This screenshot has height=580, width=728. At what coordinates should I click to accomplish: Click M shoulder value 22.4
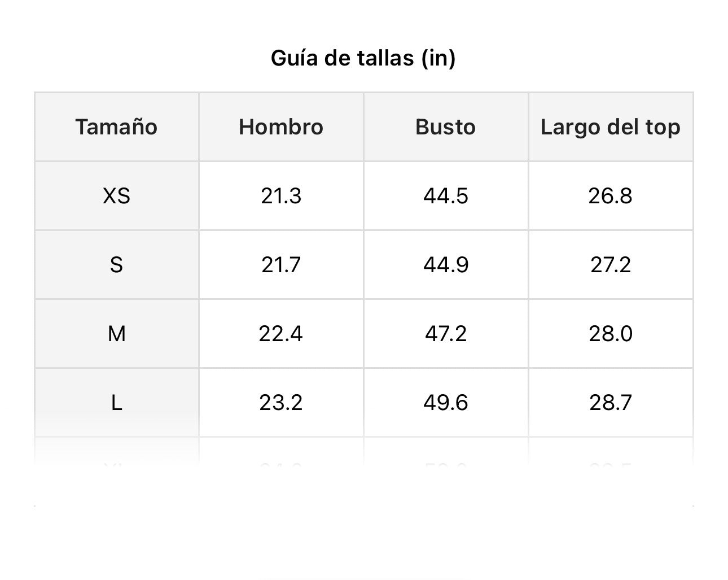pyautogui.click(x=281, y=334)
